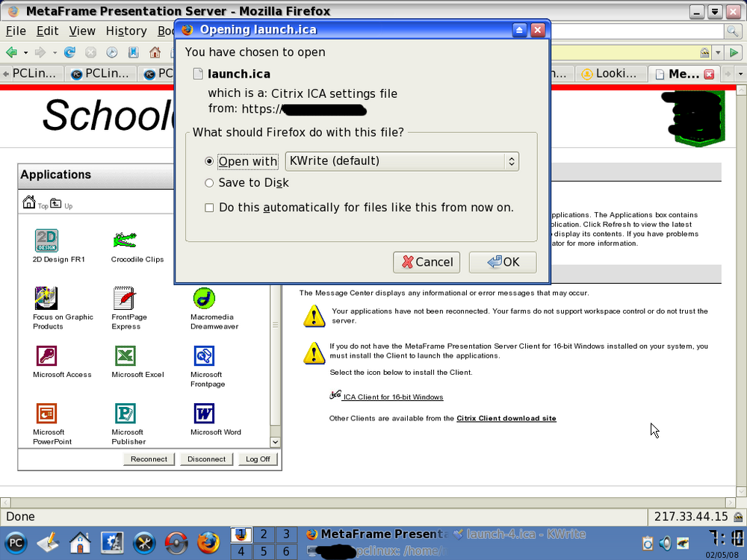Click the page horizontal scrollbar track
Image resolution: width=747 pixels, height=560 pixels.
(368, 503)
